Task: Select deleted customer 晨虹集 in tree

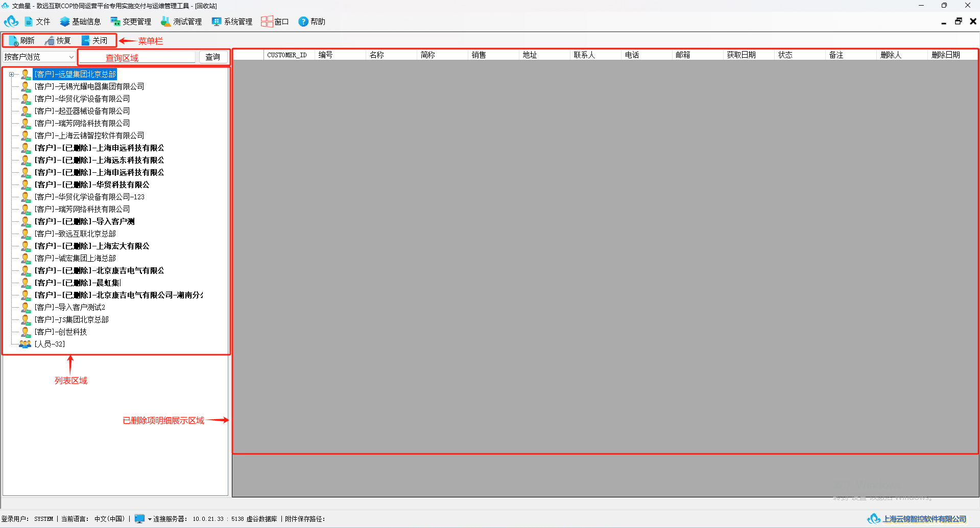Action: [x=78, y=283]
